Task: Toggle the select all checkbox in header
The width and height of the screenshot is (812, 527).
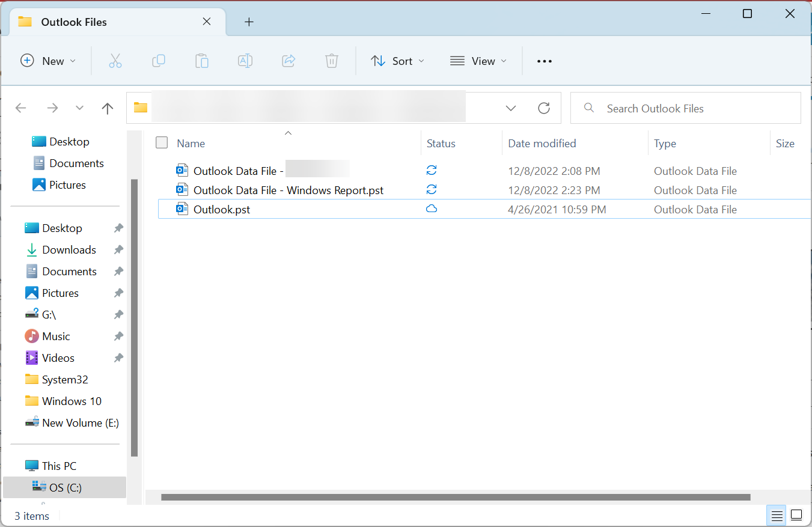Action: [162, 142]
